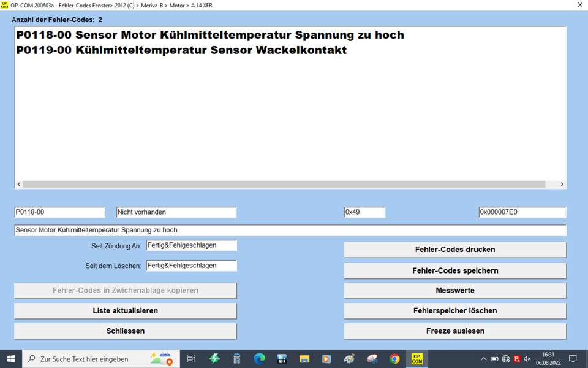588x368 pixels.
Task: Click the red B tray icon
Action: point(517,359)
